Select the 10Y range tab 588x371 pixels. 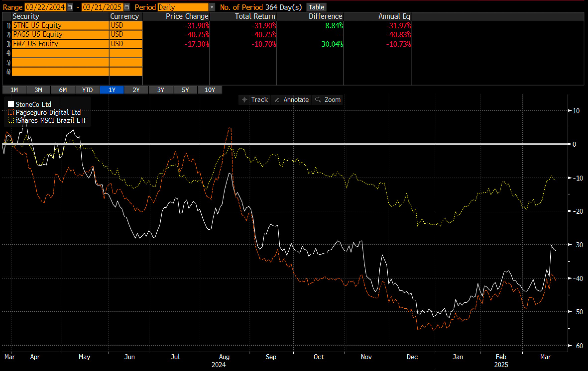[210, 90]
